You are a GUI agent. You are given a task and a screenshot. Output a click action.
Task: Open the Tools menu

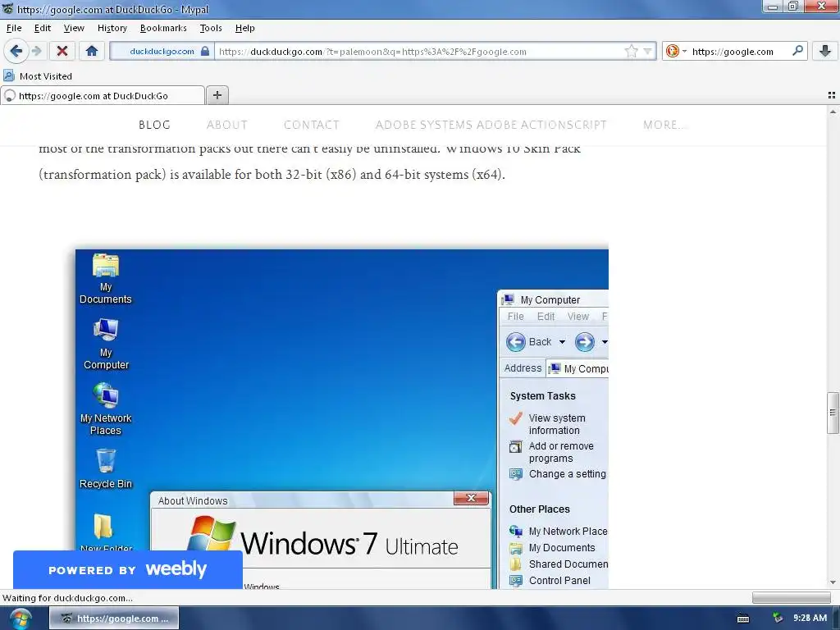point(211,28)
